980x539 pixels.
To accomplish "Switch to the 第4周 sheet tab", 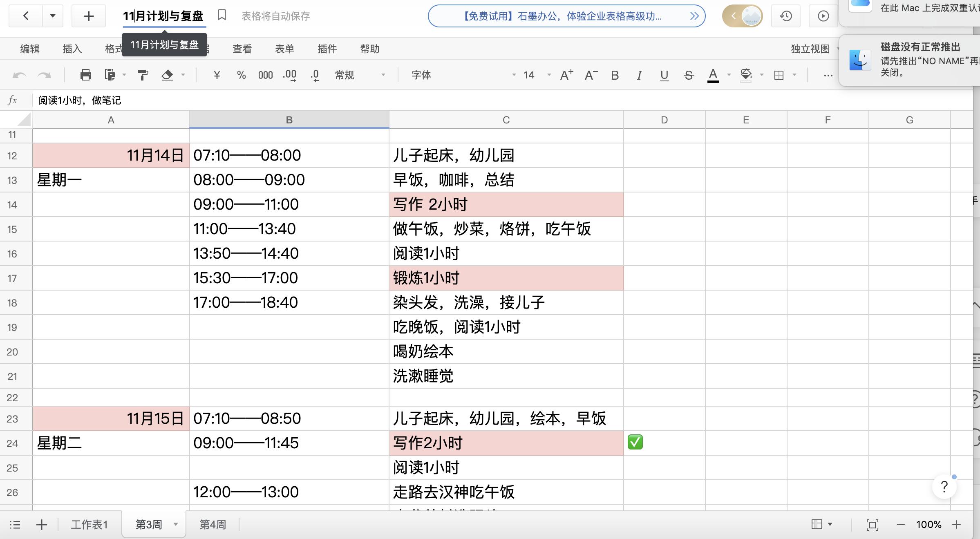I will coord(212,524).
